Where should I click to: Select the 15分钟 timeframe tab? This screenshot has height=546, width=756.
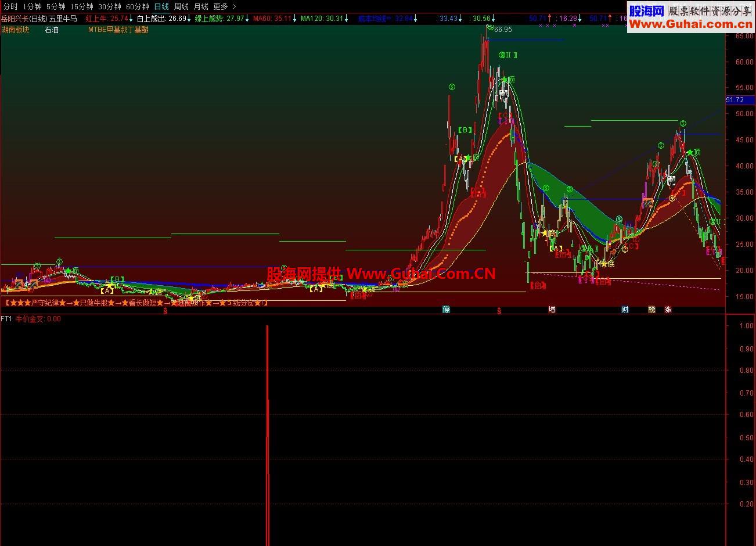(x=81, y=6)
